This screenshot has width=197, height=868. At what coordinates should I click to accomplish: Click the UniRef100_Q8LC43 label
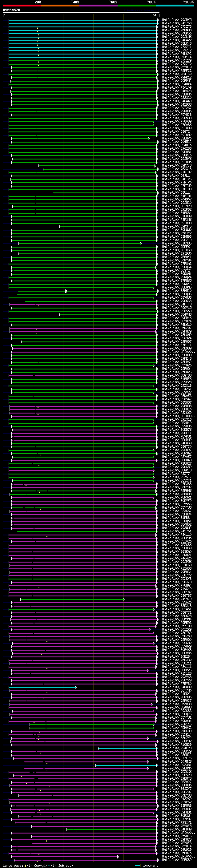tap(177, 43)
